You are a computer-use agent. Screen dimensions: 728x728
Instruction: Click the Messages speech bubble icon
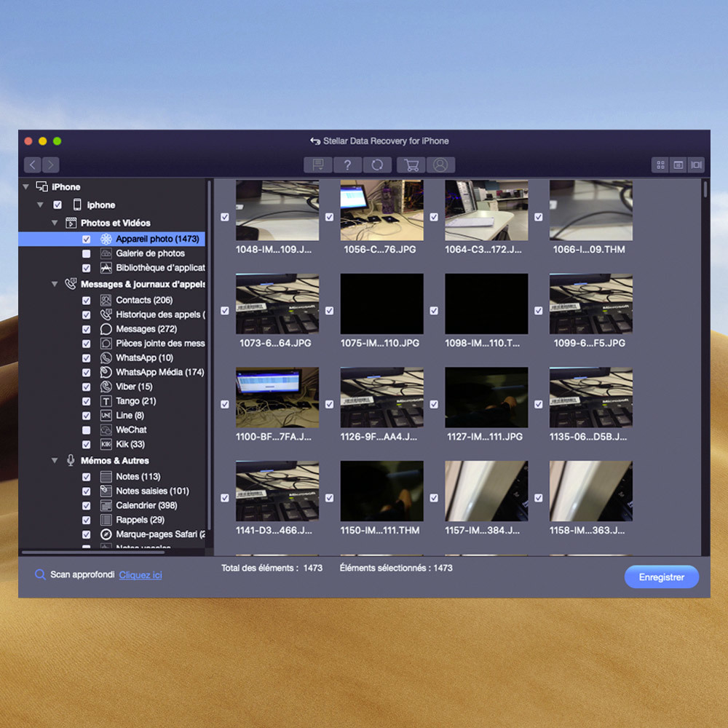click(106, 329)
